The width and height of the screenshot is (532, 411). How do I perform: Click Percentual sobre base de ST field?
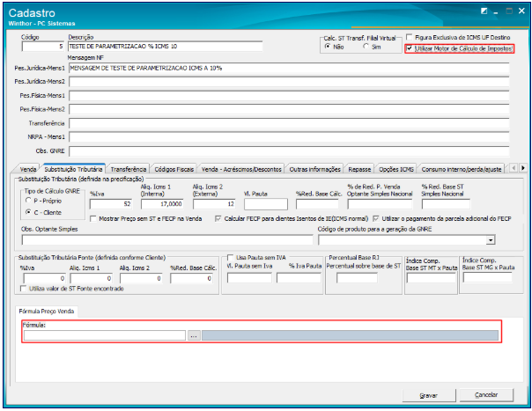point(357,278)
